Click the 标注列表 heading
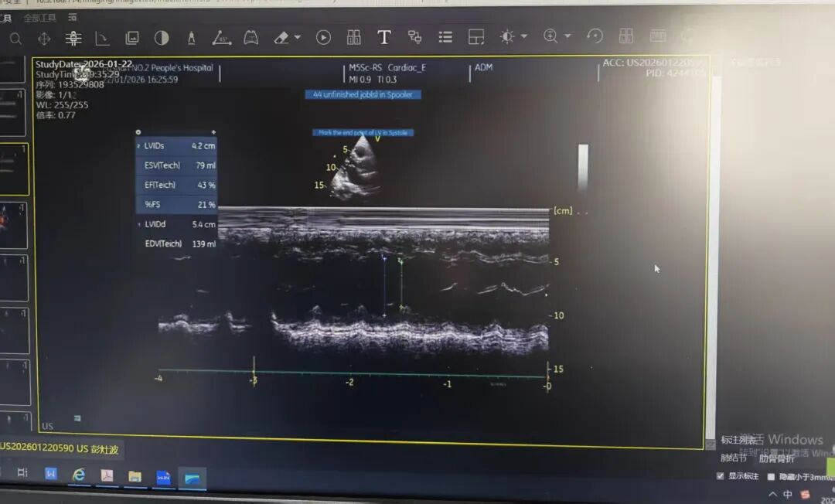The image size is (835, 504). pos(738,440)
